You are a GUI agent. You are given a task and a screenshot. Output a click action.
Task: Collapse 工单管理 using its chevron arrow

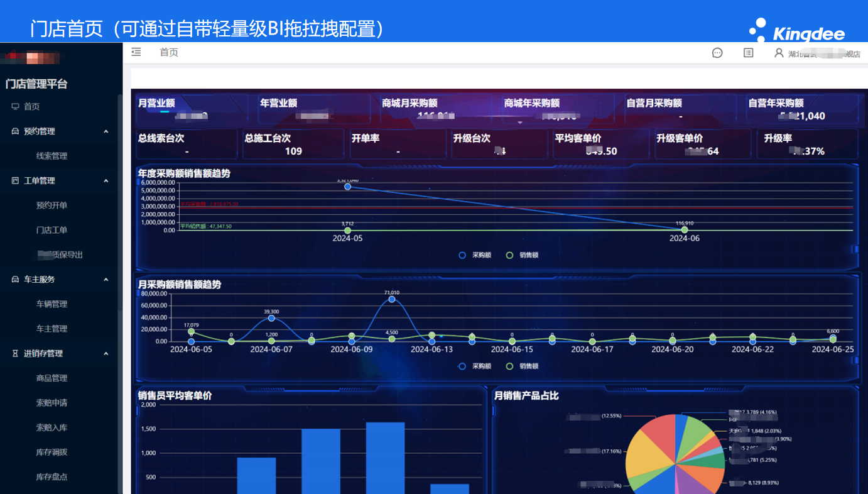106,181
